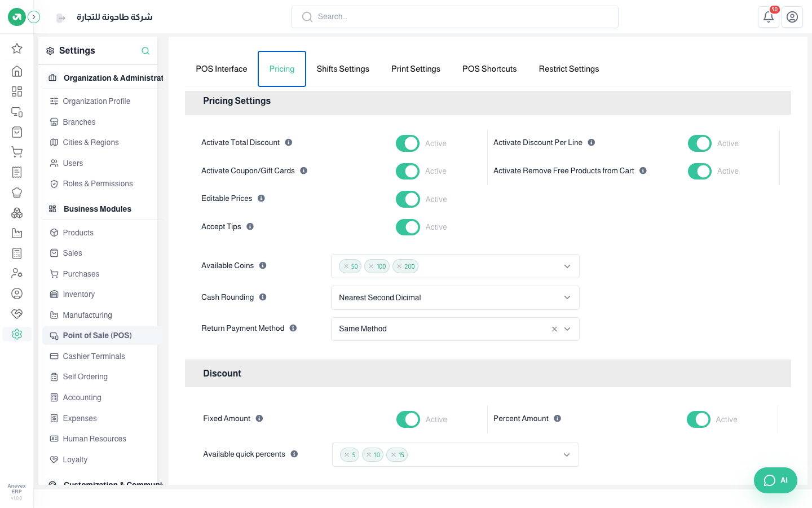Toggle Percent Amount discount switch
Image resolution: width=812 pixels, height=508 pixels.
pos(699,419)
